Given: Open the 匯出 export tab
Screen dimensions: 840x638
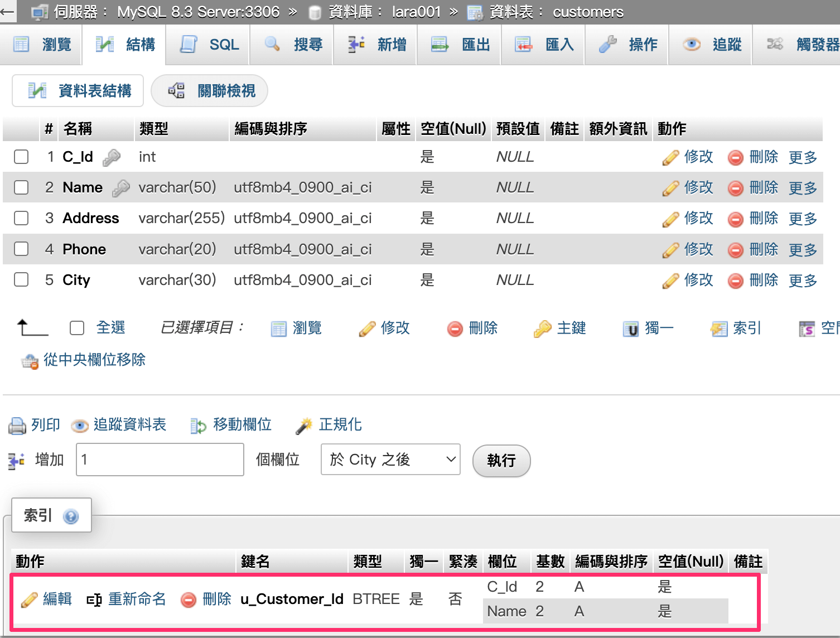Looking at the screenshot, I should click(461, 45).
